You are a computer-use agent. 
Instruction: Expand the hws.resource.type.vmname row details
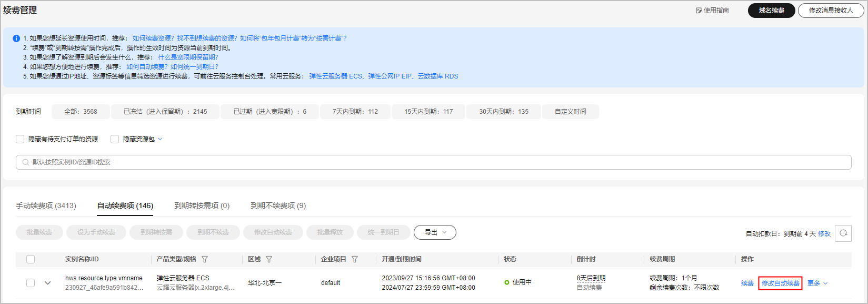coord(48,283)
